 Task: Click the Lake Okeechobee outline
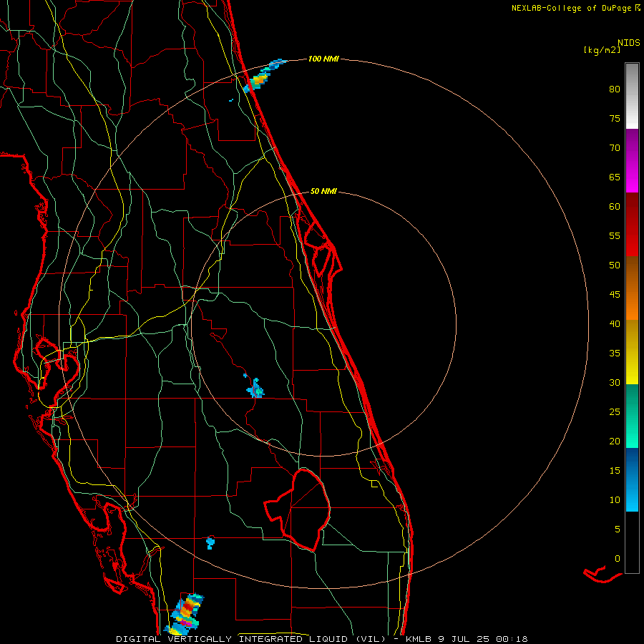pyautogui.click(x=297, y=509)
